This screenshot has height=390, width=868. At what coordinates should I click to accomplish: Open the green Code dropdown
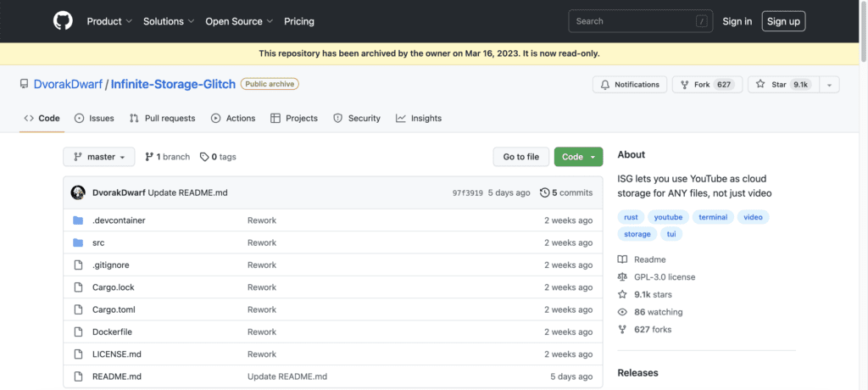[578, 157]
